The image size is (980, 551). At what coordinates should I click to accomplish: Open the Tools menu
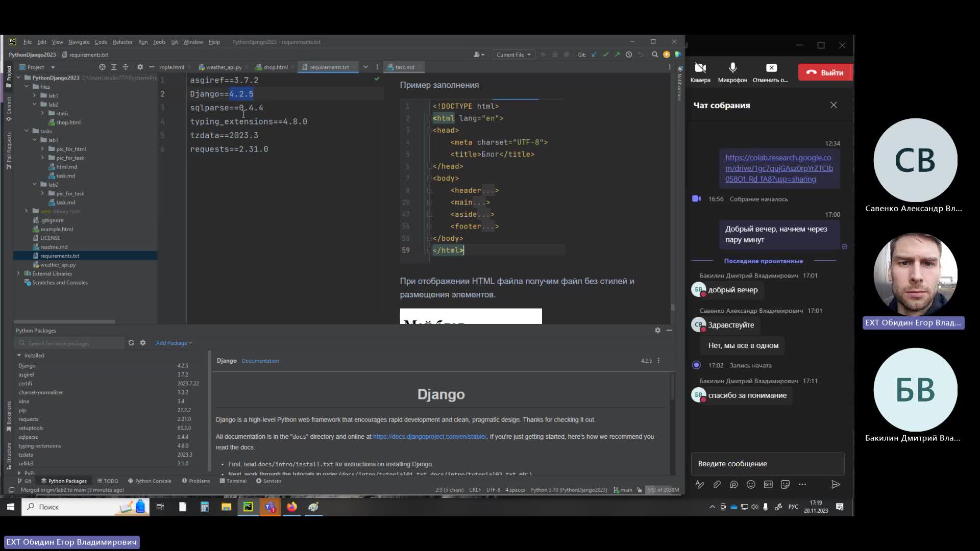click(159, 42)
